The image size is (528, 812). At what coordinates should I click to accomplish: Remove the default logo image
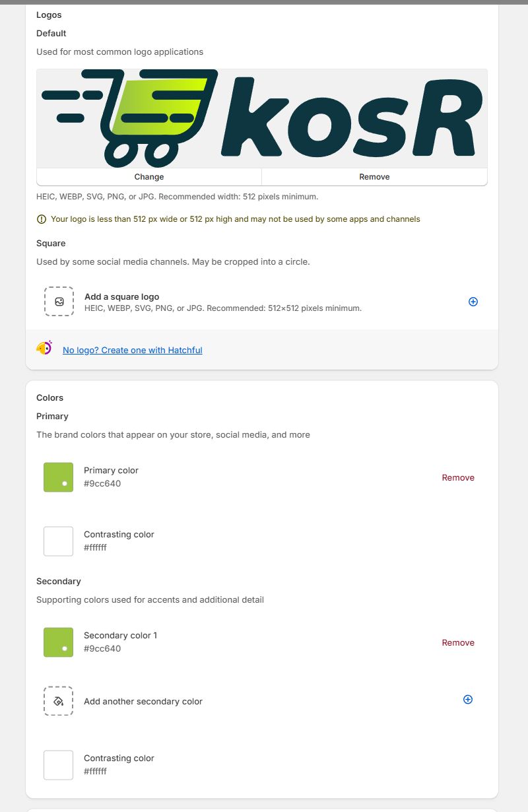(x=374, y=177)
